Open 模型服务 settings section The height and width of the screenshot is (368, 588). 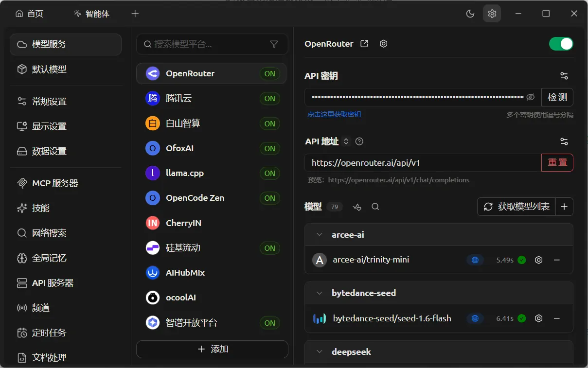click(66, 44)
